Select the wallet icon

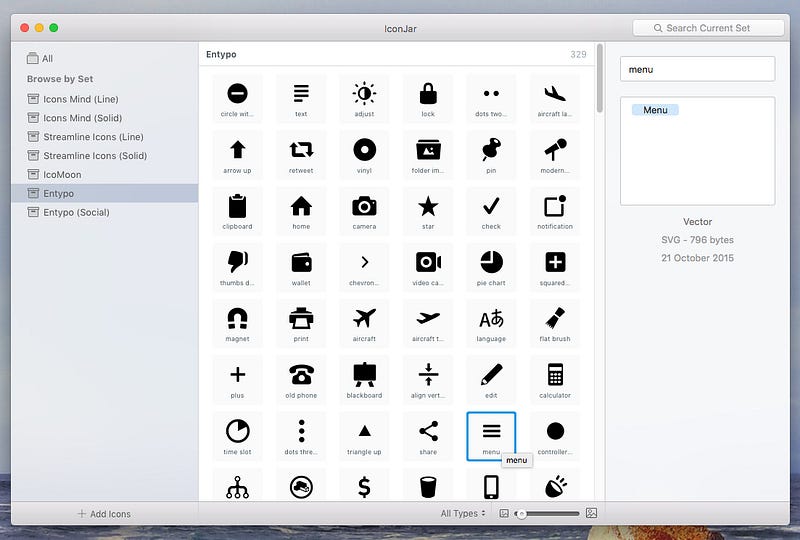point(301,267)
